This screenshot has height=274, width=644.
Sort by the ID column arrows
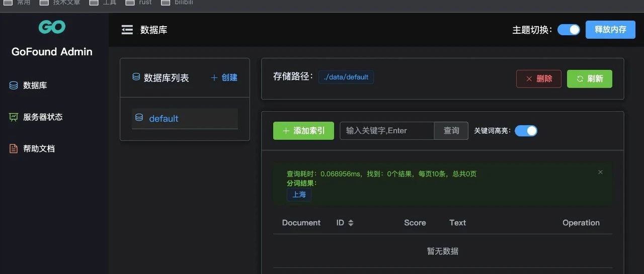(351, 223)
